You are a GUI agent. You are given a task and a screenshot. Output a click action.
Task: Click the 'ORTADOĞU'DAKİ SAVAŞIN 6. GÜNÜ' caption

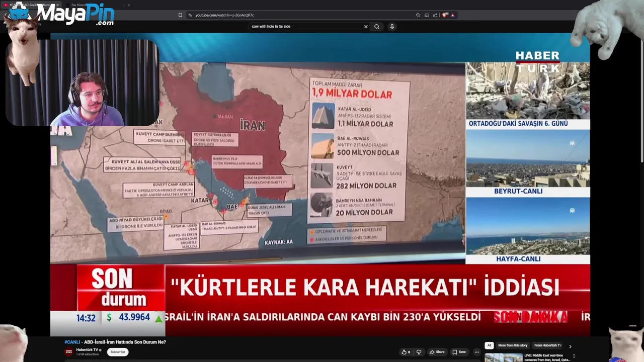coord(518,123)
